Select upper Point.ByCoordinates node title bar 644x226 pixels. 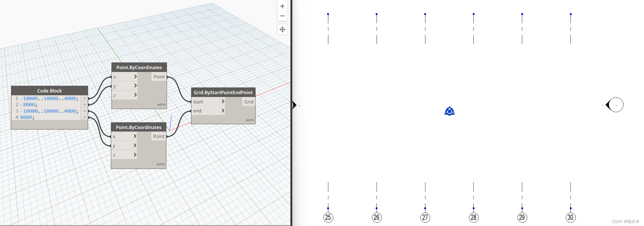pyautogui.click(x=139, y=67)
